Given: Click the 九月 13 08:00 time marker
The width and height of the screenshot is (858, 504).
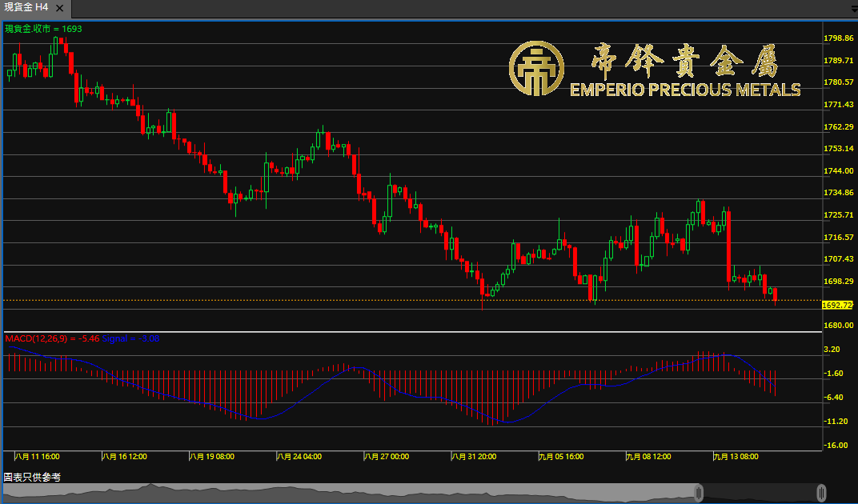Looking at the screenshot, I should [x=736, y=457].
